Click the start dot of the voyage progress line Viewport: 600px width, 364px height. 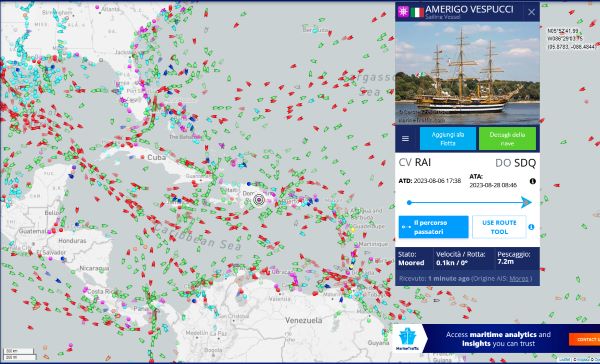tap(409, 202)
